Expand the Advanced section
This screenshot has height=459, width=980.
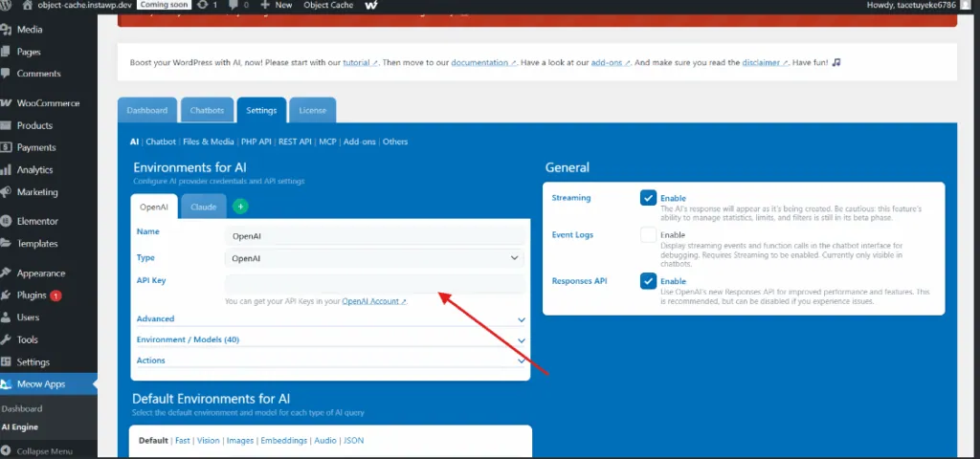pyautogui.click(x=330, y=319)
